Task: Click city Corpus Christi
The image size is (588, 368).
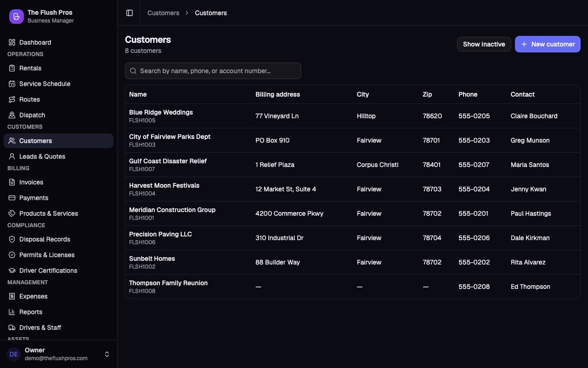Action: point(378,165)
